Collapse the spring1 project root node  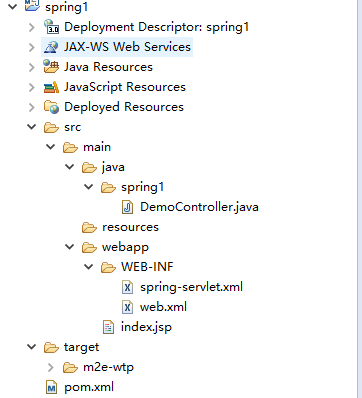pyautogui.click(x=13, y=6)
